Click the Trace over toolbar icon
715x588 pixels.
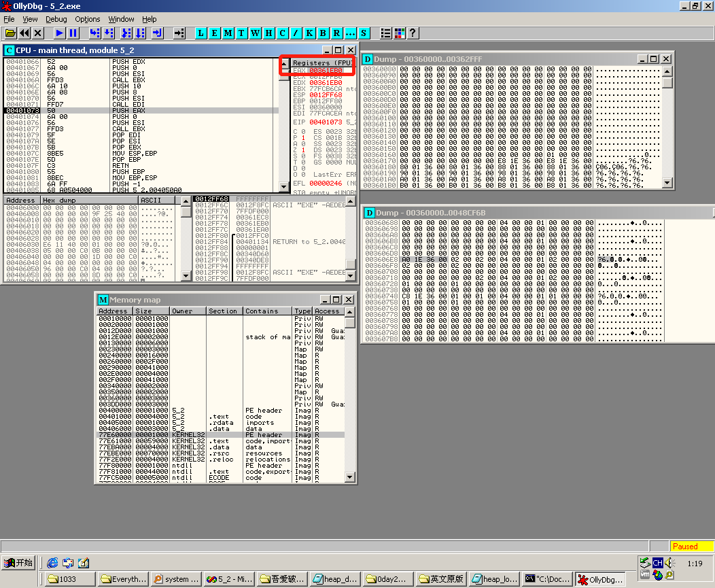click(x=140, y=33)
